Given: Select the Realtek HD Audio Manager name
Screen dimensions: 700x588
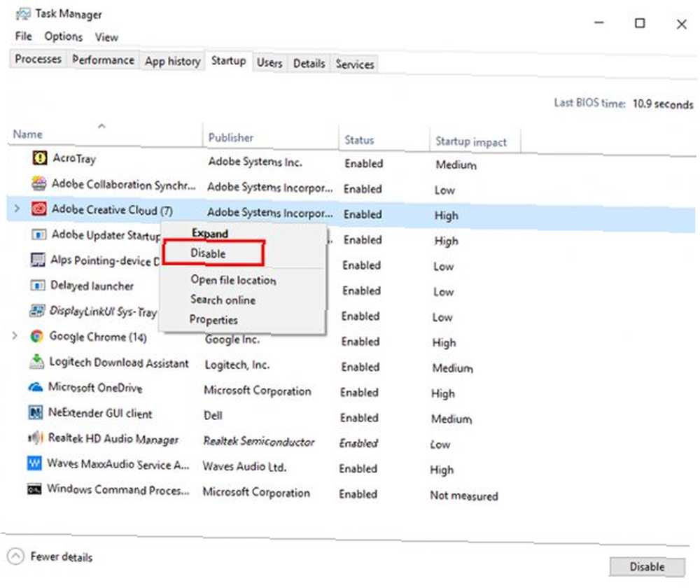Looking at the screenshot, I should pyautogui.click(x=113, y=439).
